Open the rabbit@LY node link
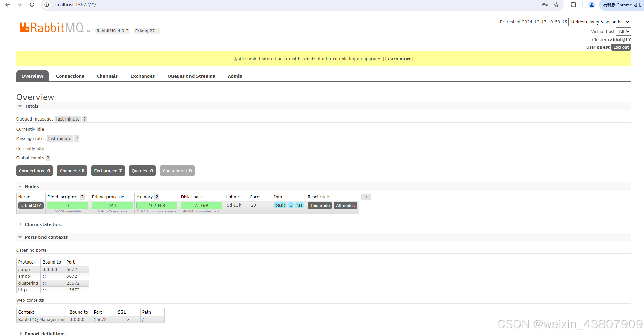Screen dimensions: 644x335 click(x=31, y=205)
